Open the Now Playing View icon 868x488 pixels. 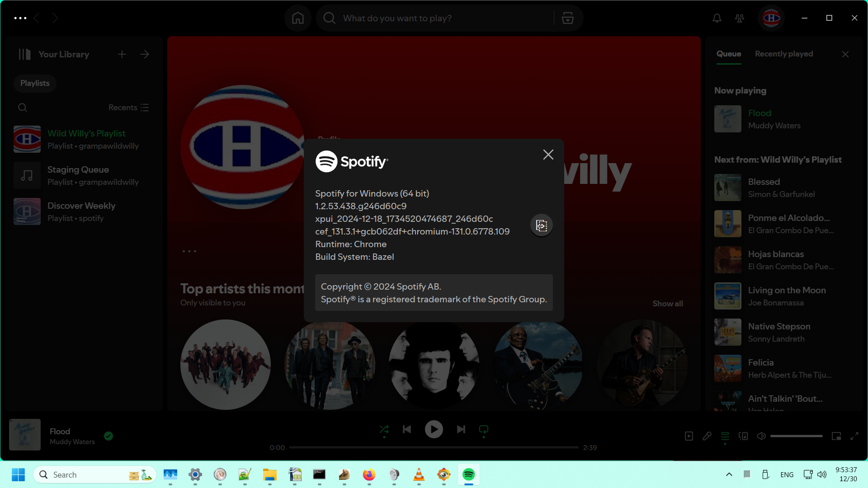point(689,436)
